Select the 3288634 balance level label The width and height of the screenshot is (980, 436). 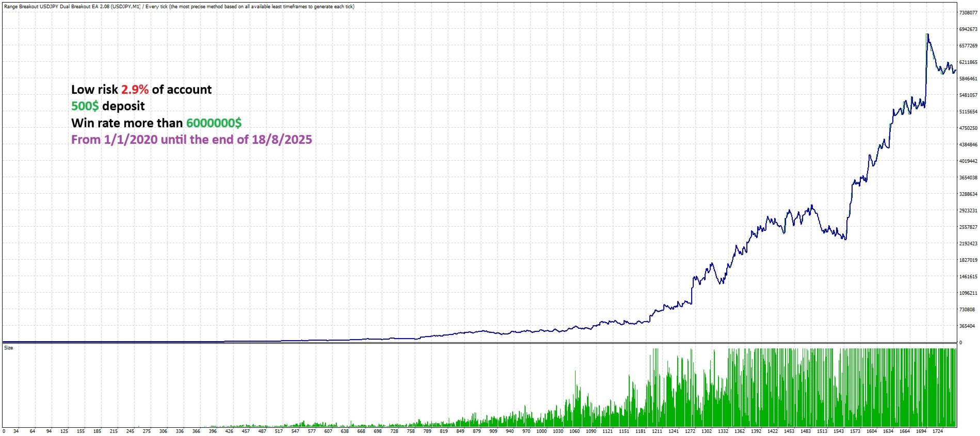point(968,194)
